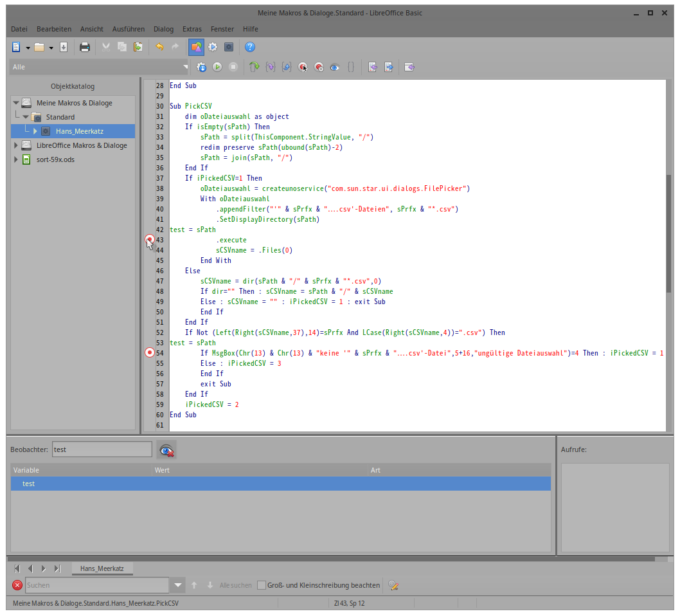
Task: Open the Fenster menu
Action: click(x=222, y=29)
